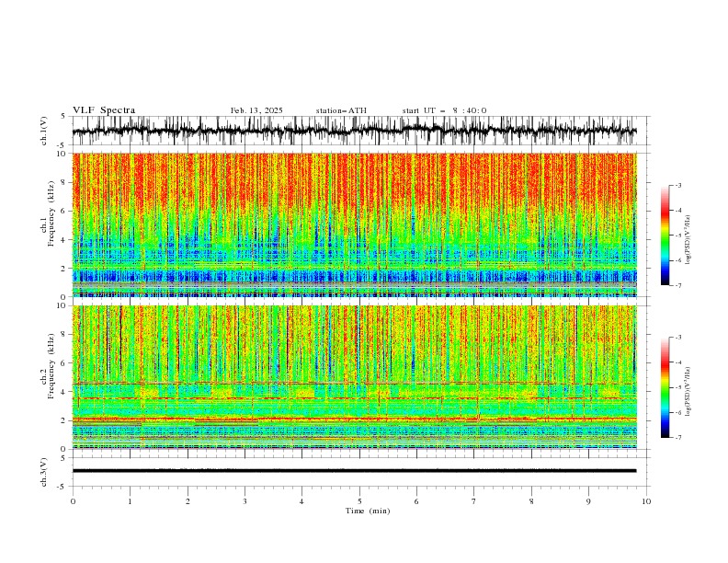Click time axis tick label "4"
Screen dimensions: 728x563
click(x=301, y=501)
